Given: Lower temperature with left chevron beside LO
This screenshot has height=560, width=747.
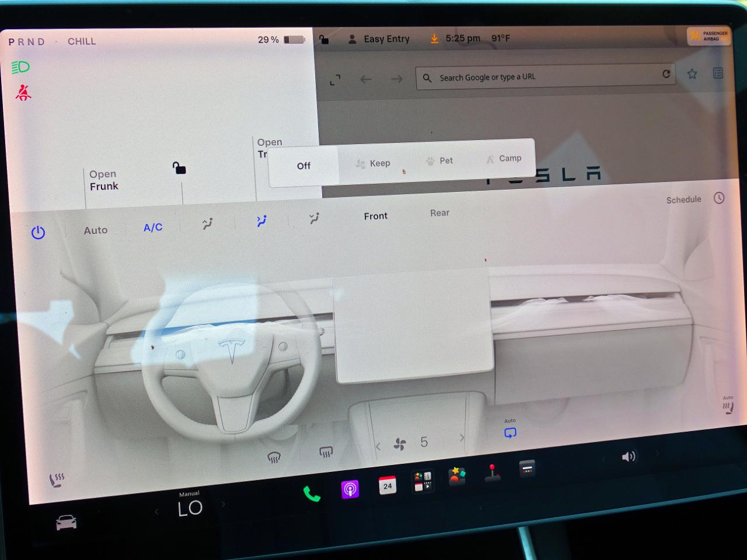Looking at the screenshot, I should pos(156,512).
